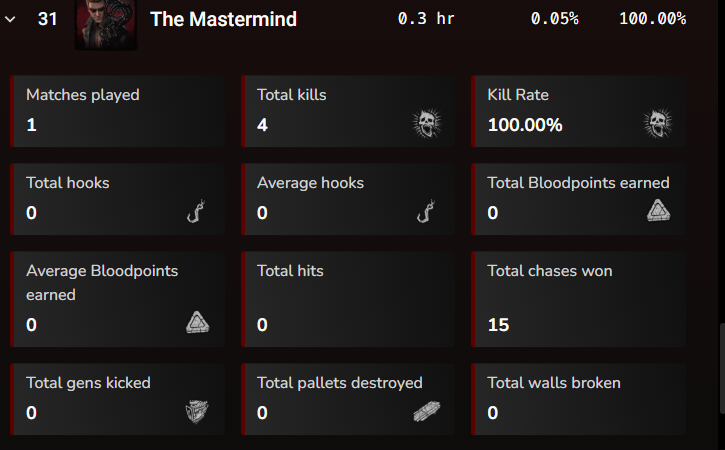The width and height of the screenshot is (725, 450).
Task: Click the hook icon in Total hooks
Action: point(197,211)
